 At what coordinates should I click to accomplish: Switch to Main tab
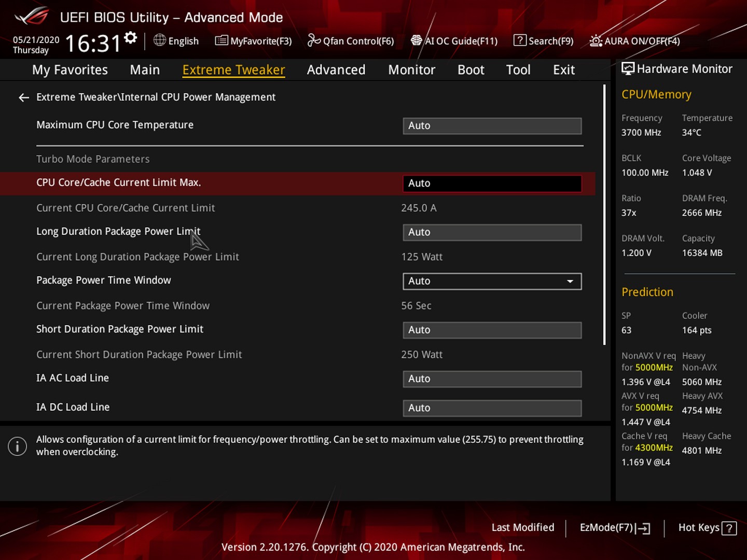[x=145, y=70]
